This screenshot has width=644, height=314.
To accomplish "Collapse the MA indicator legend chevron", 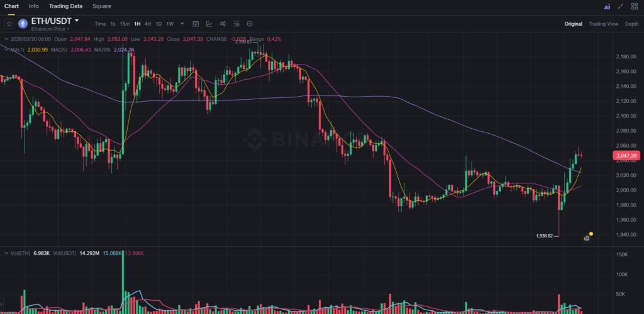I will pos(5,49).
